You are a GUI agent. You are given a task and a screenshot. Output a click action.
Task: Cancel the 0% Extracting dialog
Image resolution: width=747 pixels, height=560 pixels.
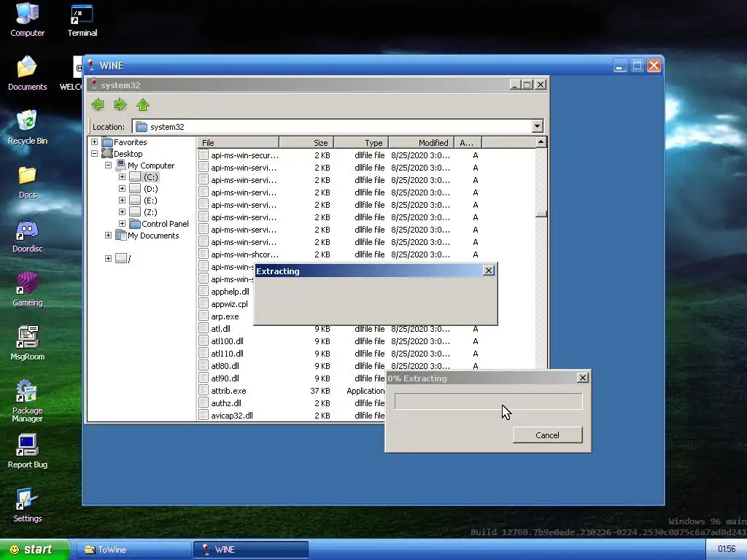[x=547, y=435]
